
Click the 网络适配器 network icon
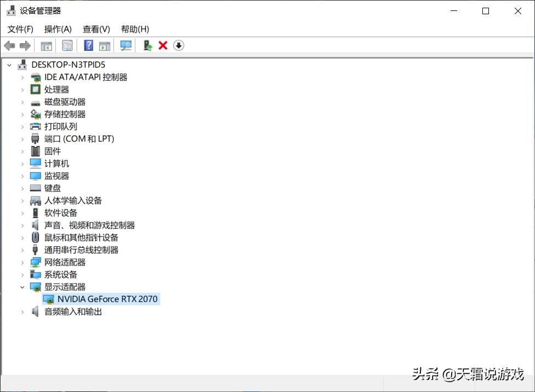[36, 262]
